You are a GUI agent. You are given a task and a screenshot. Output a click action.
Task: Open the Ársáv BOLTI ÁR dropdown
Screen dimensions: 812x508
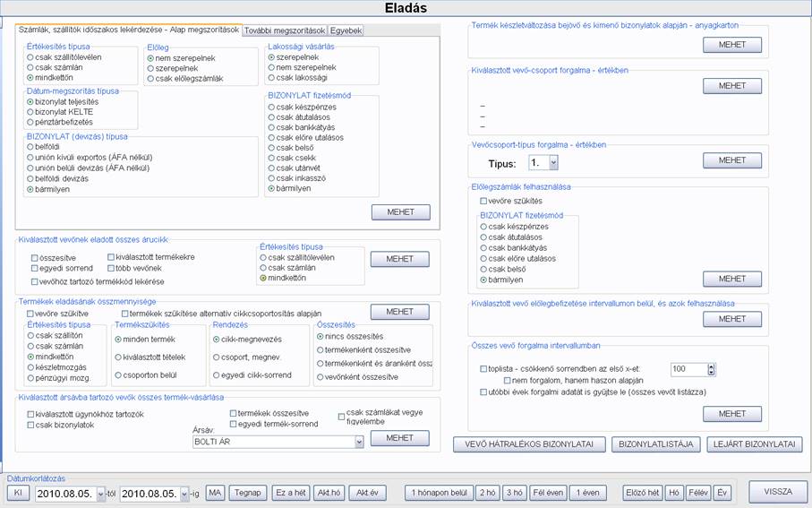point(359,443)
